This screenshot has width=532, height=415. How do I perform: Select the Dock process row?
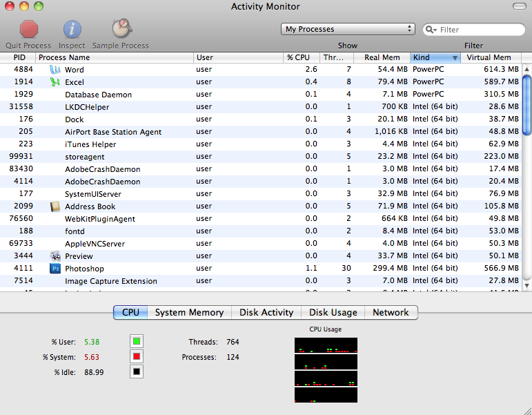click(x=261, y=119)
